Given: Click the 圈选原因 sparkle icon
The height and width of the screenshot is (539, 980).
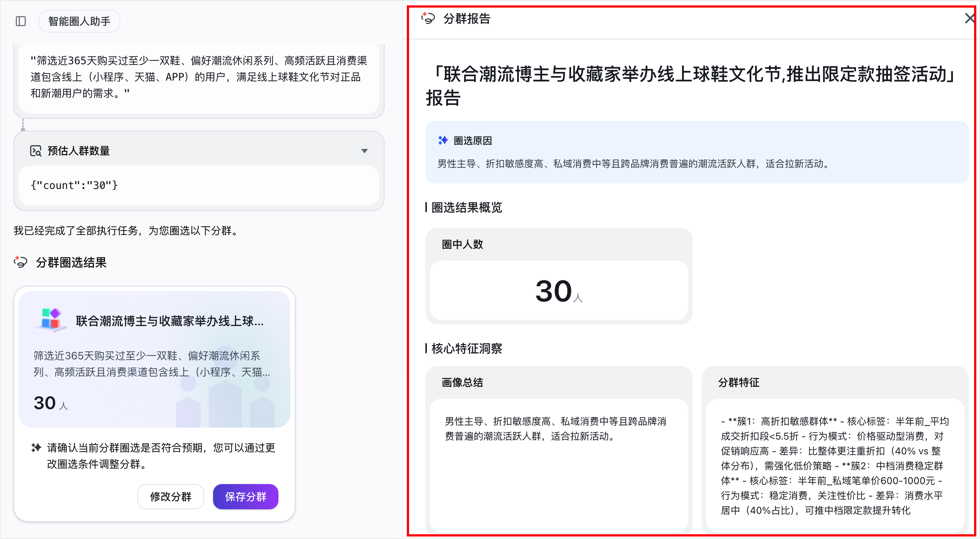Looking at the screenshot, I should [443, 140].
